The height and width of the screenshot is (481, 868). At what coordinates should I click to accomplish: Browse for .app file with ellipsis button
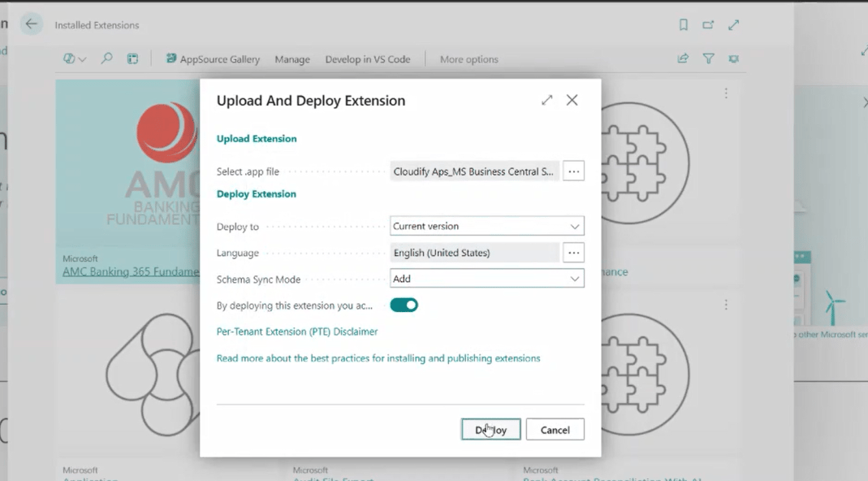(573, 171)
